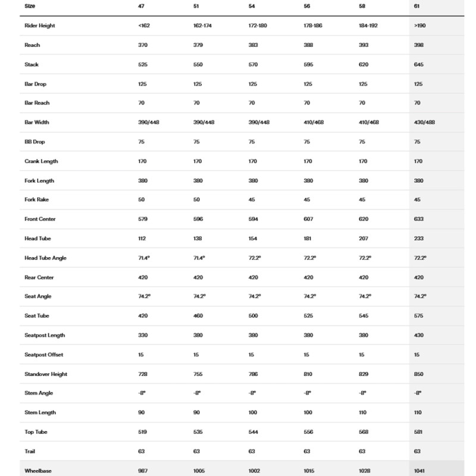Select the Standover Height row label
Screen dimensions: 476x476
46,374
